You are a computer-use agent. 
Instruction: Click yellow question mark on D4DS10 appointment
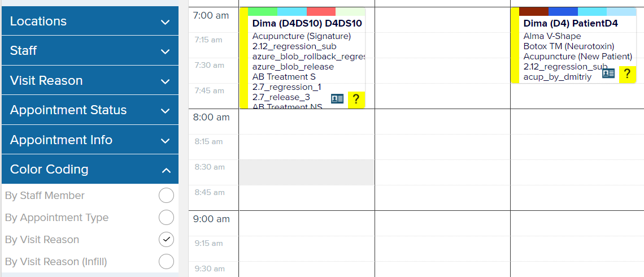point(356,99)
